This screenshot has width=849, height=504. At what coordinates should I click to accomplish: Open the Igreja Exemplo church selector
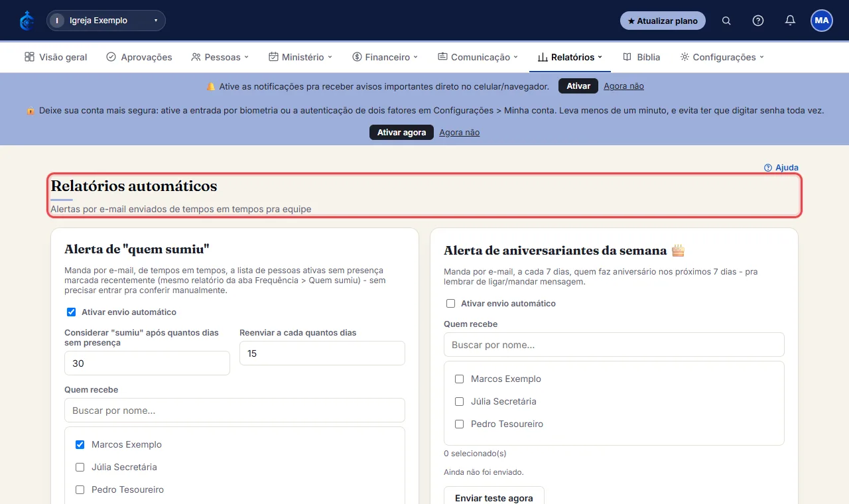[x=106, y=21]
